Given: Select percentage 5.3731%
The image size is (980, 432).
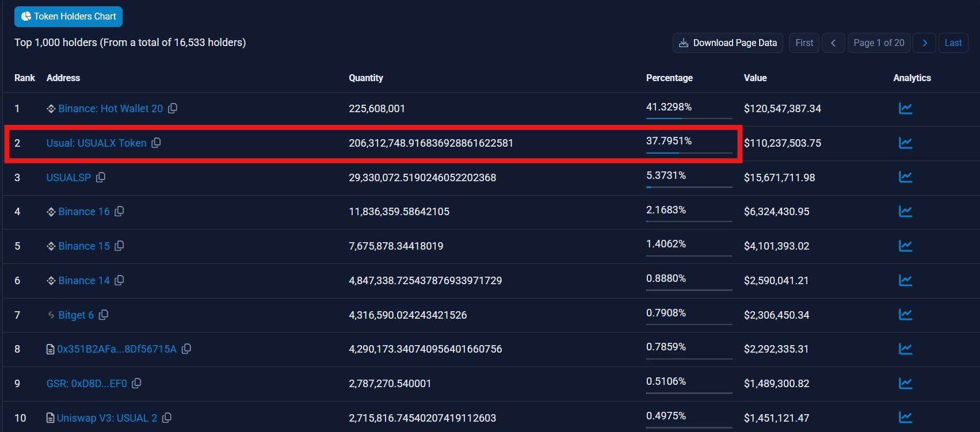Looking at the screenshot, I should [x=666, y=175].
